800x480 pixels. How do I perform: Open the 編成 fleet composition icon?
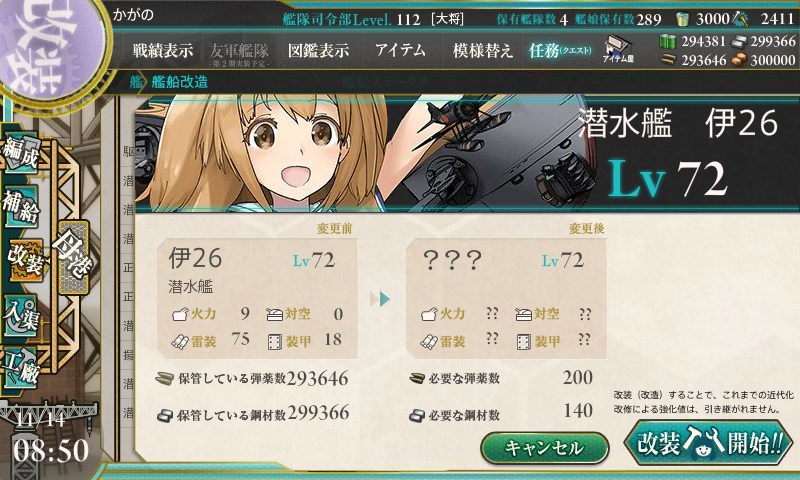click(21, 153)
